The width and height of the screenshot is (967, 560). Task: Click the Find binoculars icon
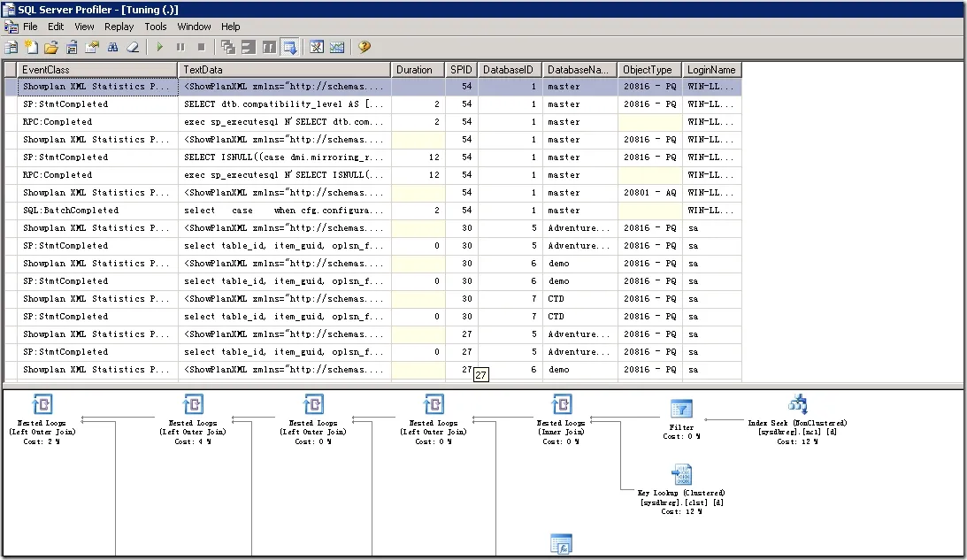click(112, 47)
